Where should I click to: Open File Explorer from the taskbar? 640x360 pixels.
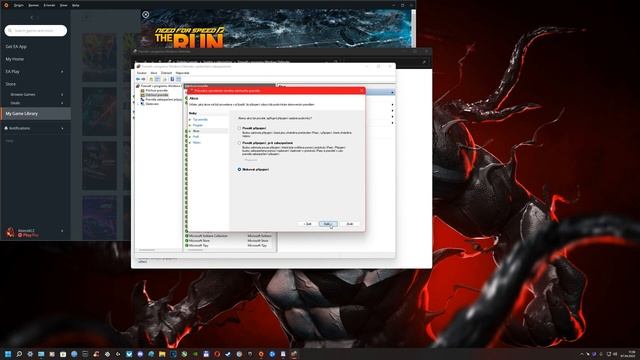(x=162, y=354)
